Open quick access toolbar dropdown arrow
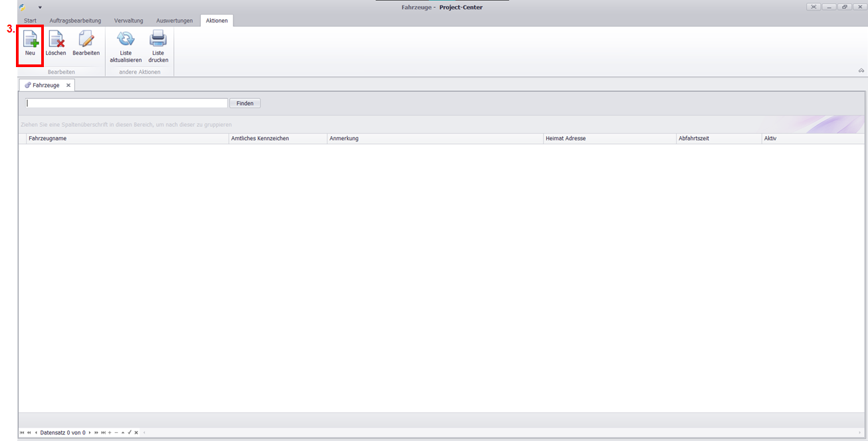The height and width of the screenshot is (441, 868). (40, 7)
